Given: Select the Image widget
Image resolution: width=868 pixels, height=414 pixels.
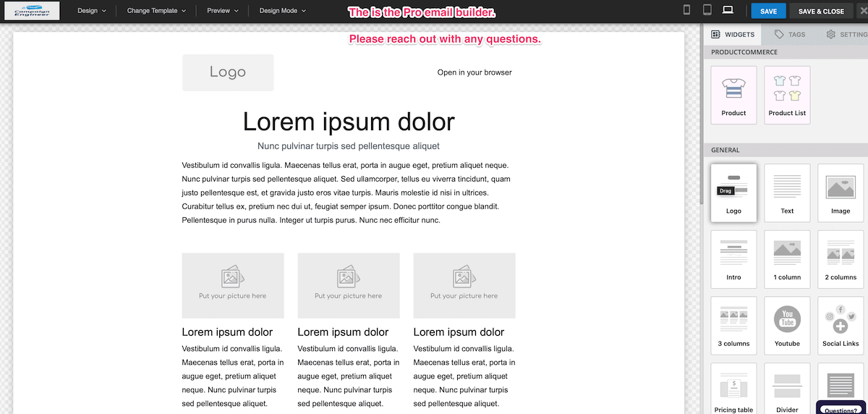Looking at the screenshot, I should point(841,193).
